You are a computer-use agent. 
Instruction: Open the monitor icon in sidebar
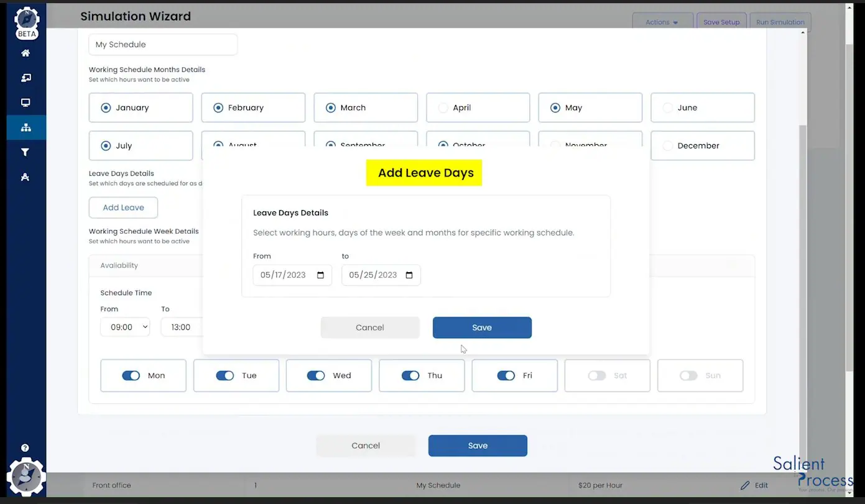point(25,103)
